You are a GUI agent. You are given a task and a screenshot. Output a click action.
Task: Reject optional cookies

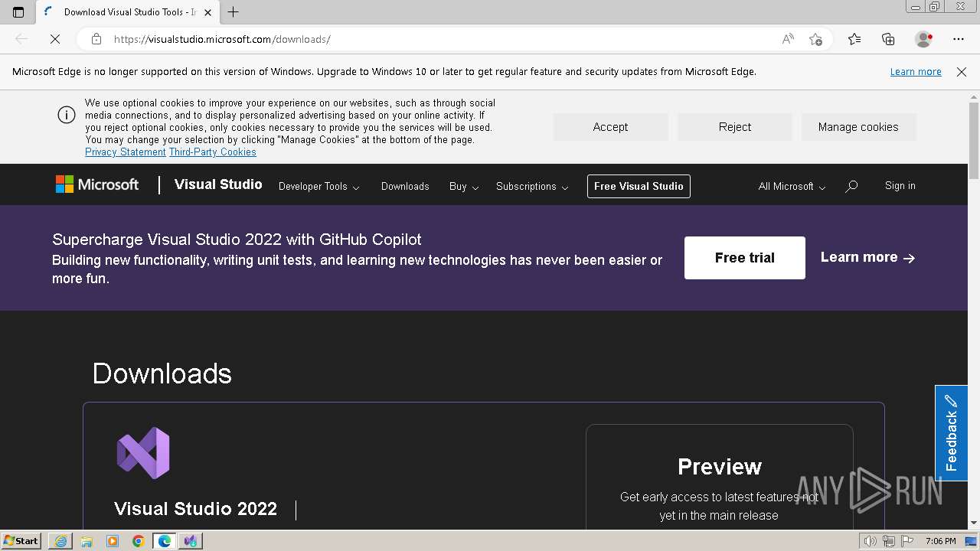735,127
